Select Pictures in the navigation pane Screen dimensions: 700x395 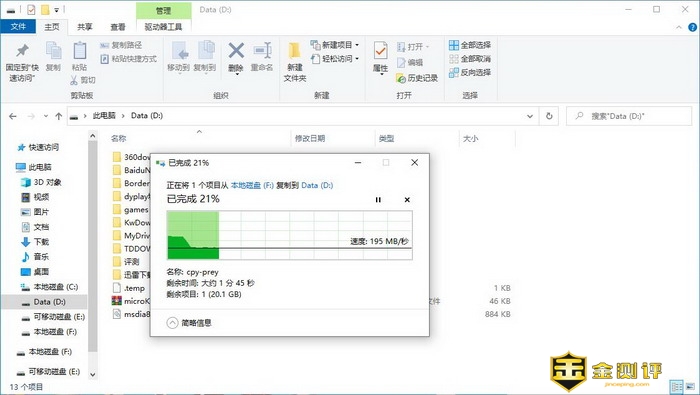pos(35,212)
